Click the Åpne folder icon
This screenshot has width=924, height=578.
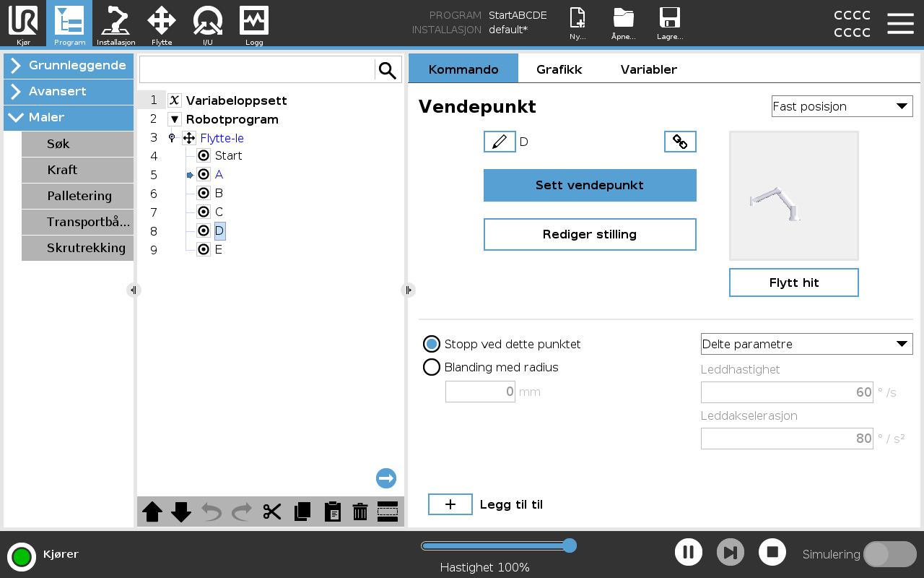(623, 23)
